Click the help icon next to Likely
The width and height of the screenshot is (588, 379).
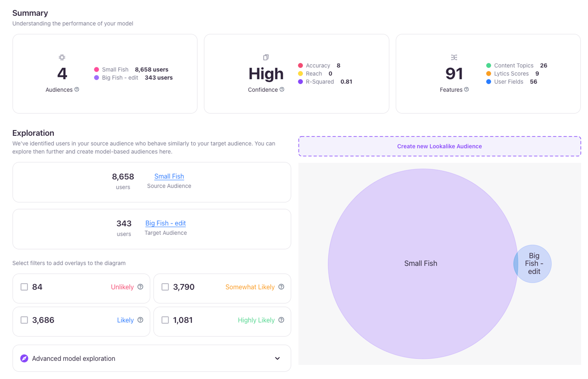pos(140,320)
